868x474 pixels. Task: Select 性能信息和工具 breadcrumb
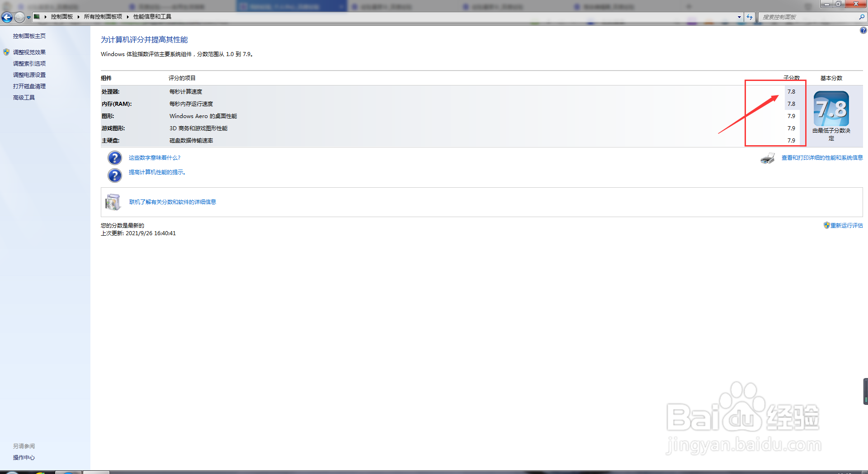tap(152, 17)
